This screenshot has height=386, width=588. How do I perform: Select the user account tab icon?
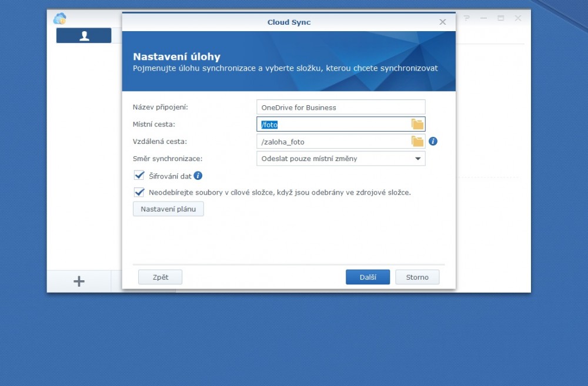pyautogui.click(x=84, y=36)
